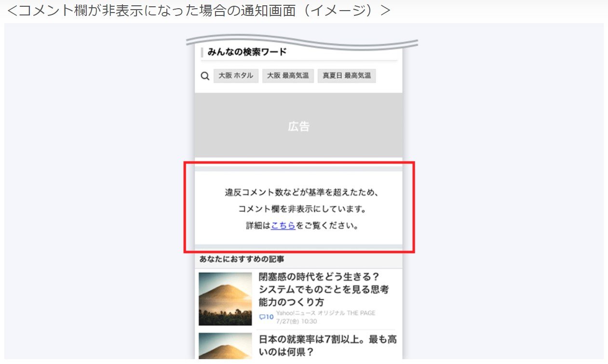Screen dimensions: 608x364
Task: Open the こちら details link
Action: tap(283, 226)
